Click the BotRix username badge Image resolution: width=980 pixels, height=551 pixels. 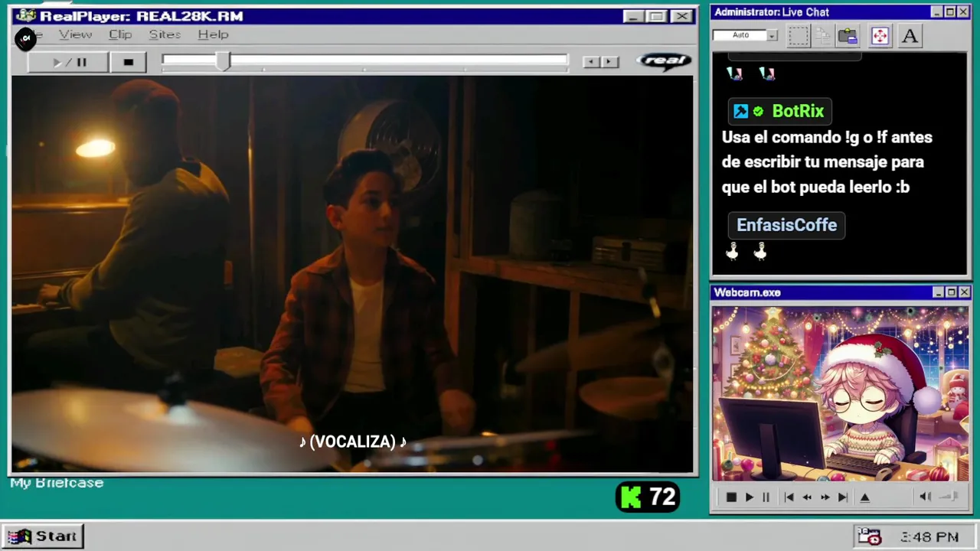pyautogui.click(x=779, y=111)
